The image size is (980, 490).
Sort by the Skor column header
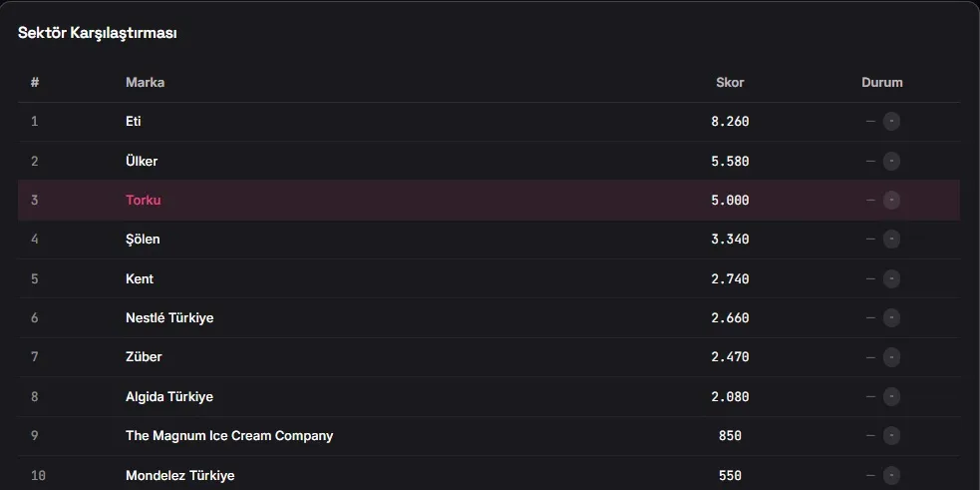pos(730,83)
